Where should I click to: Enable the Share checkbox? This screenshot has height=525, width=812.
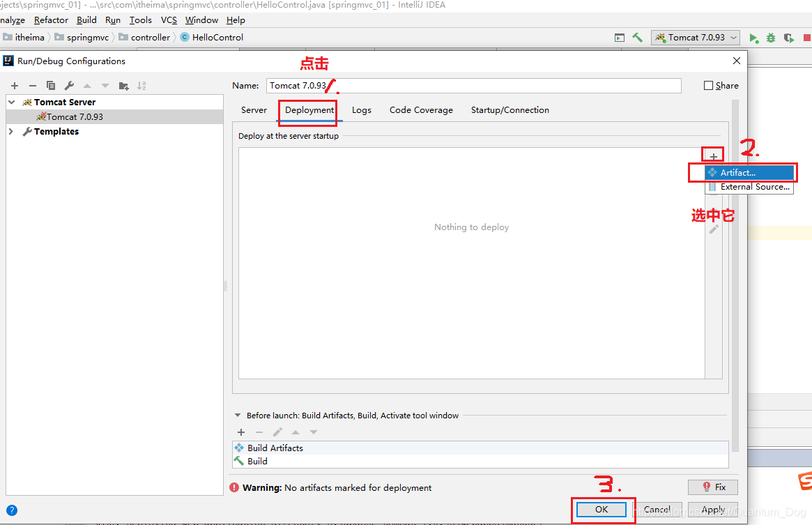click(x=708, y=86)
